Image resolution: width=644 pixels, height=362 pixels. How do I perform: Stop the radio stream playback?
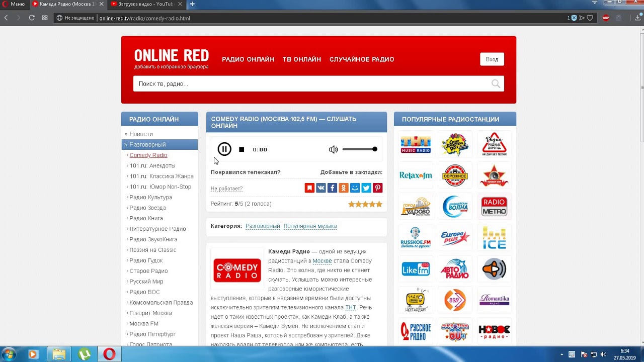pyautogui.click(x=242, y=149)
